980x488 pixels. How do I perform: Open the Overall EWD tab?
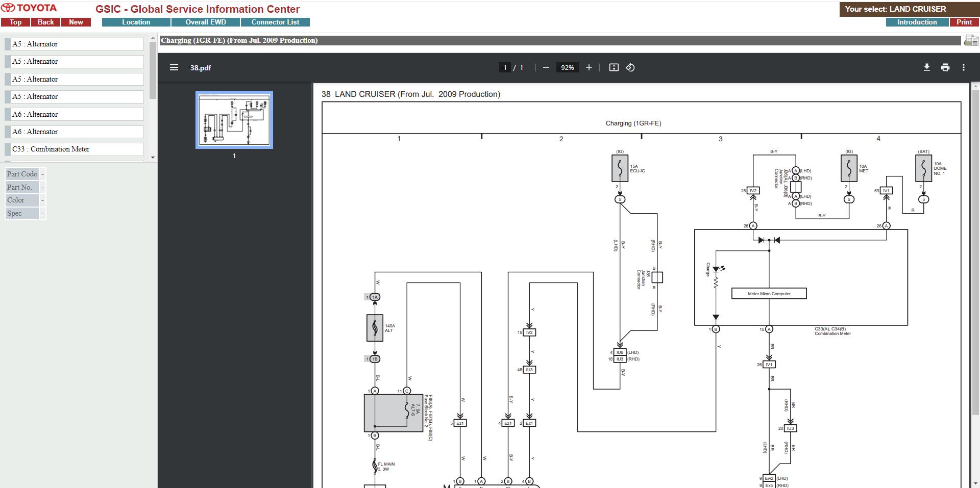click(206, 22)
